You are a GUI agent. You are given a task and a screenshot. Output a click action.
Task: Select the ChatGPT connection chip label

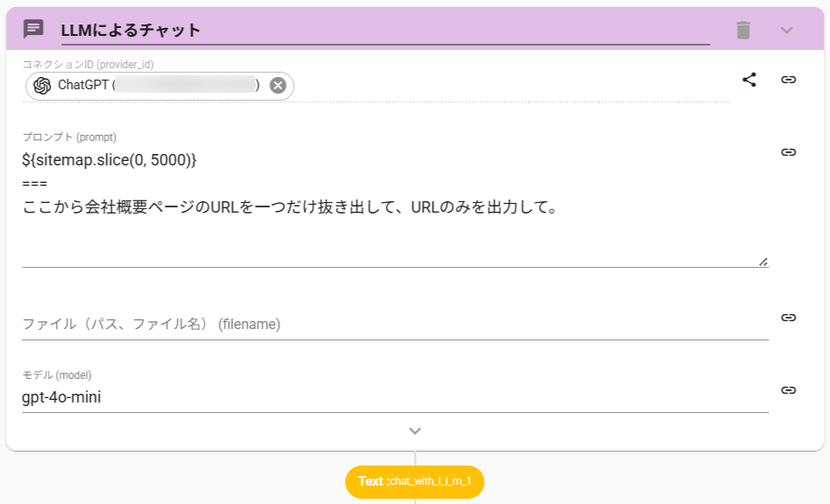84,85
